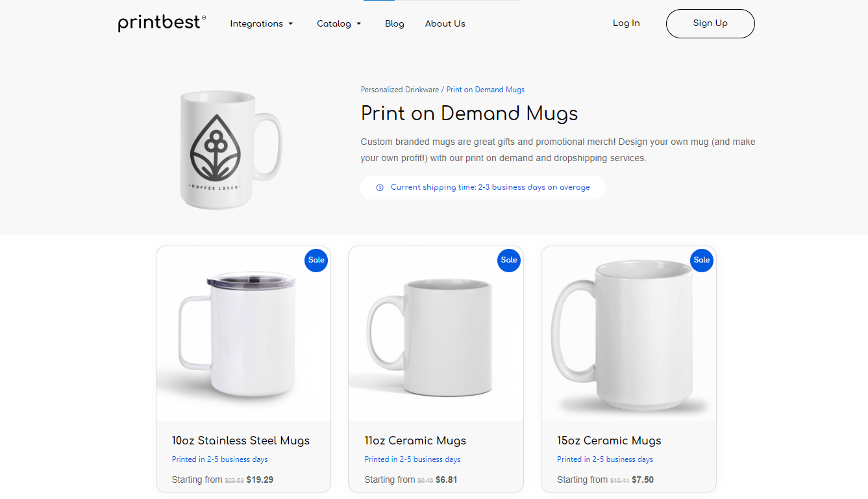The image size is (868, 499).
Task: Click the Sign Up button
Action: 710,23
